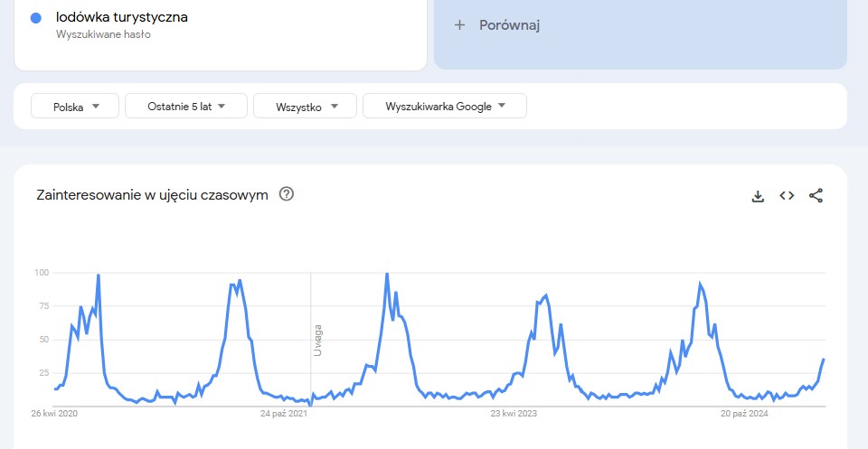Click the 20 paź 2024 date label

744,413
